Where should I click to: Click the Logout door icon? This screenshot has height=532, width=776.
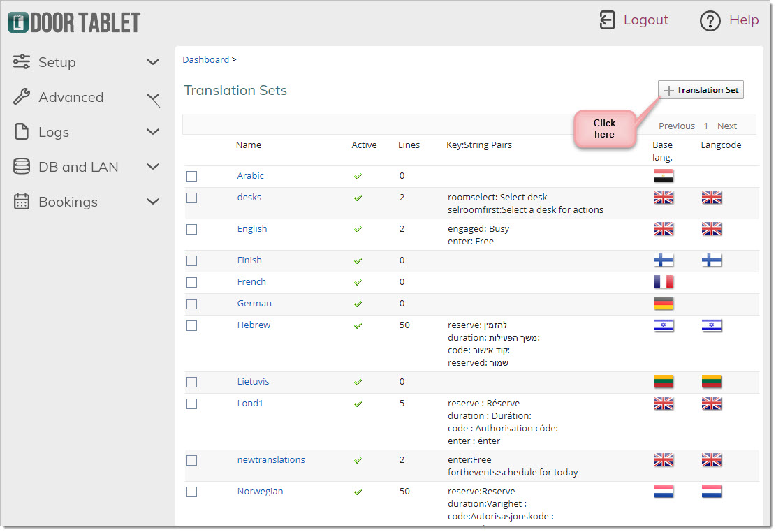(x=607, y=20)
